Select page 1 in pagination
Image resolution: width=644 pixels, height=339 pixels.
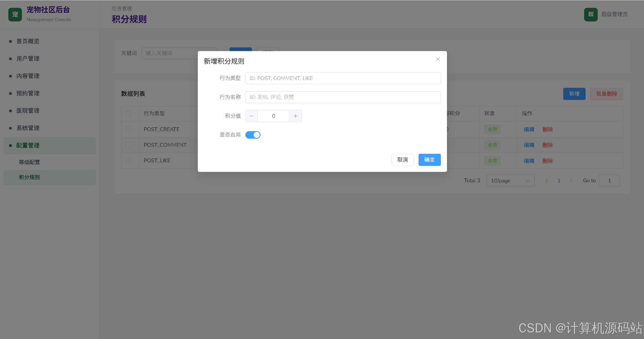(x=559, y=181)
